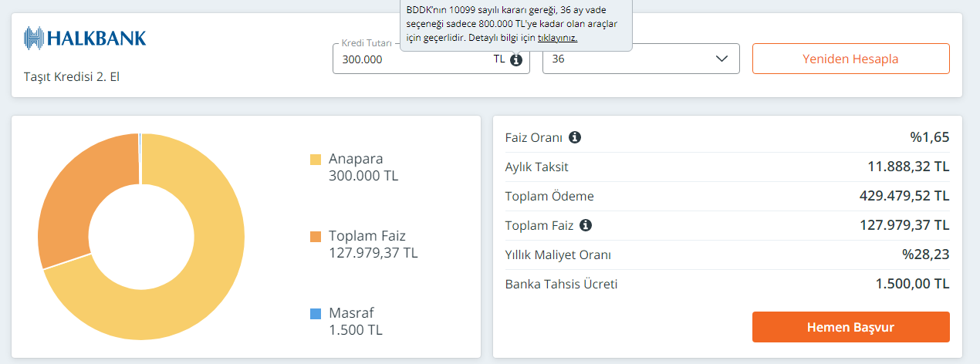Click the orange Toplam Faiz legend swatch

[316, 237]
